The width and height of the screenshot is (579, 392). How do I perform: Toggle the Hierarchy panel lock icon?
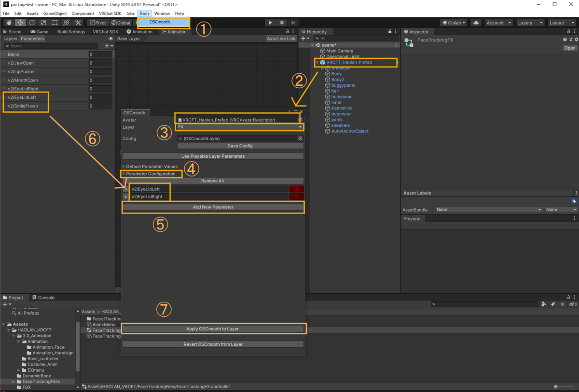click(x=390, y=32)
